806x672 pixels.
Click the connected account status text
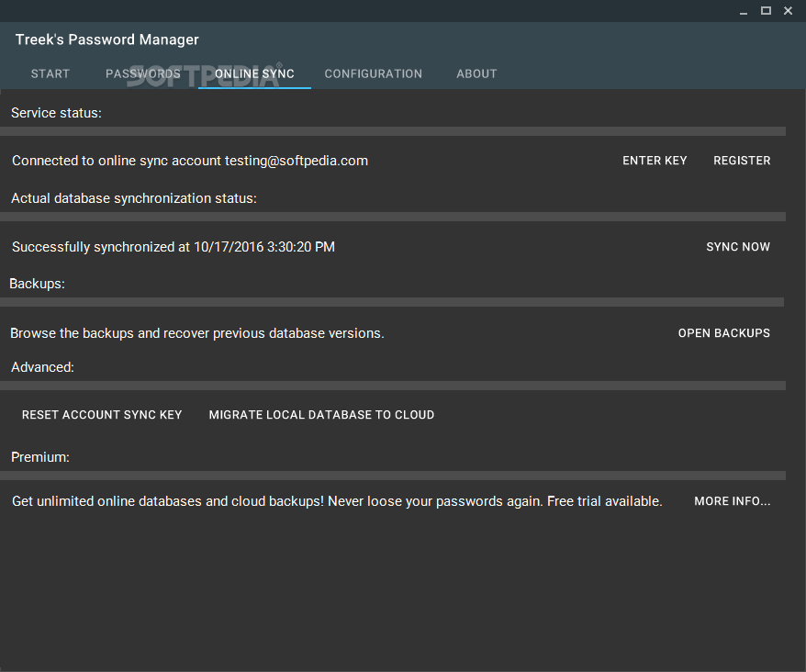[190, 161]
